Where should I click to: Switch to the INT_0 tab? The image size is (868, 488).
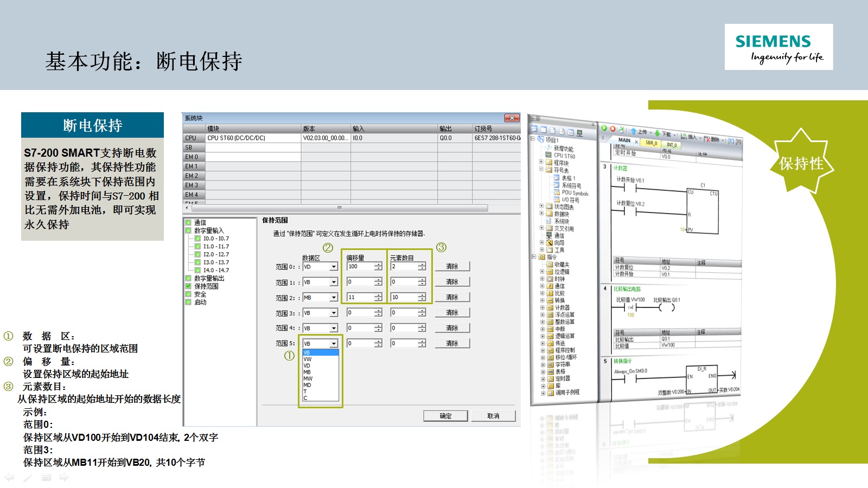(672, 145)
